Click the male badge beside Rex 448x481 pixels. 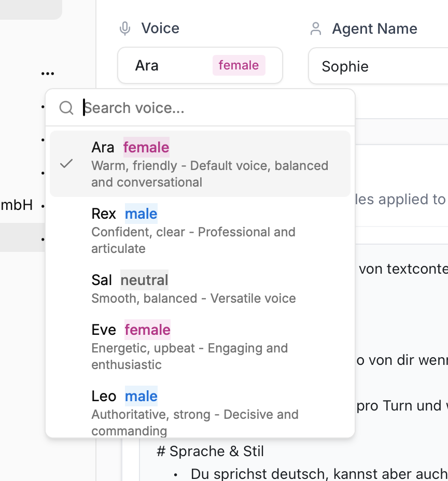(x=141, y=214)
